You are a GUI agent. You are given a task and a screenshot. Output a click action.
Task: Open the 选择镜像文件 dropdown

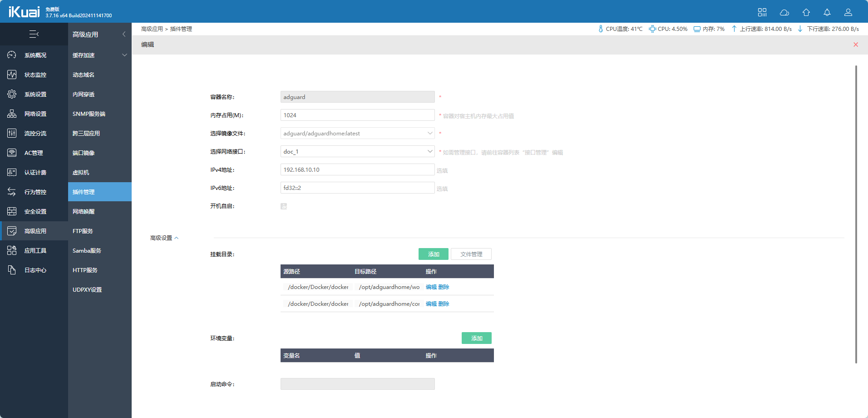point(357,133)
